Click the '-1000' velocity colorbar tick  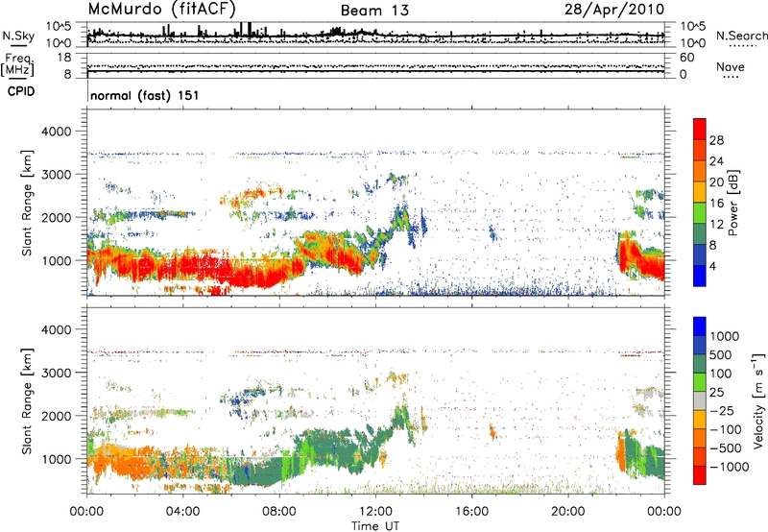pyautogui.click(x=730, y=467)
